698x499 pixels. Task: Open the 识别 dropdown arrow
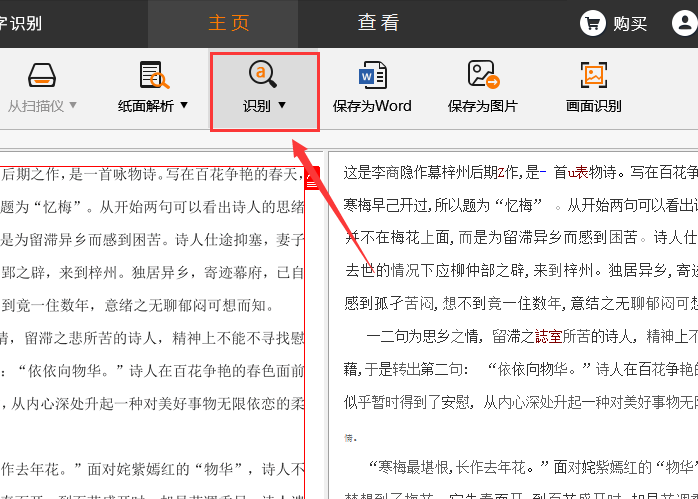tap(282, 105)
